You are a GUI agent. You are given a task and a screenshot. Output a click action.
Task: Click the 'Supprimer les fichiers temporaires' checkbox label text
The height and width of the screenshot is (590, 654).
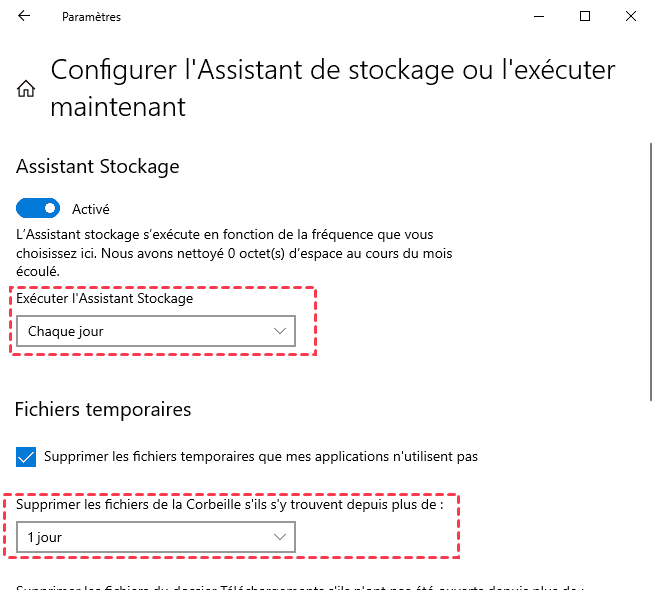pyautogui.click(x=261, y=457)
